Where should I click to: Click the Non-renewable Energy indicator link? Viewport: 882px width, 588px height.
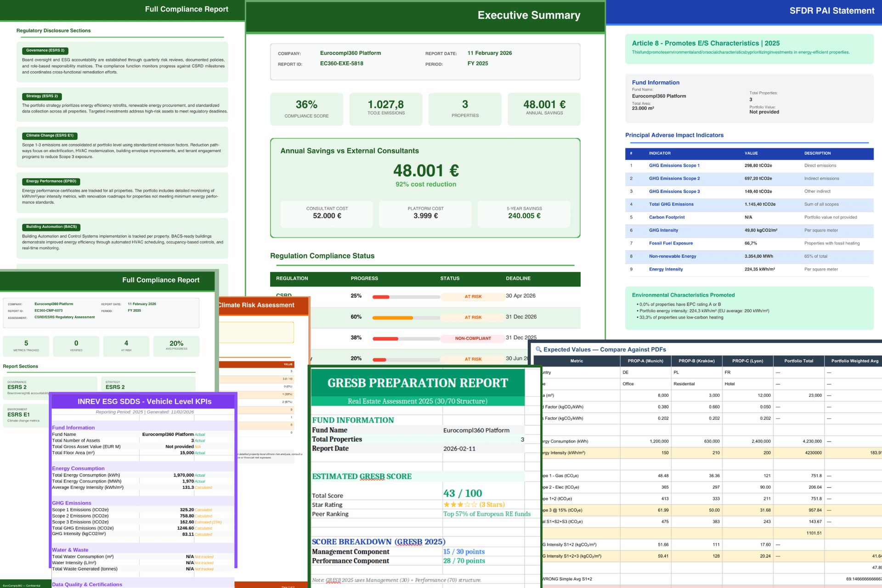(673, 256)
